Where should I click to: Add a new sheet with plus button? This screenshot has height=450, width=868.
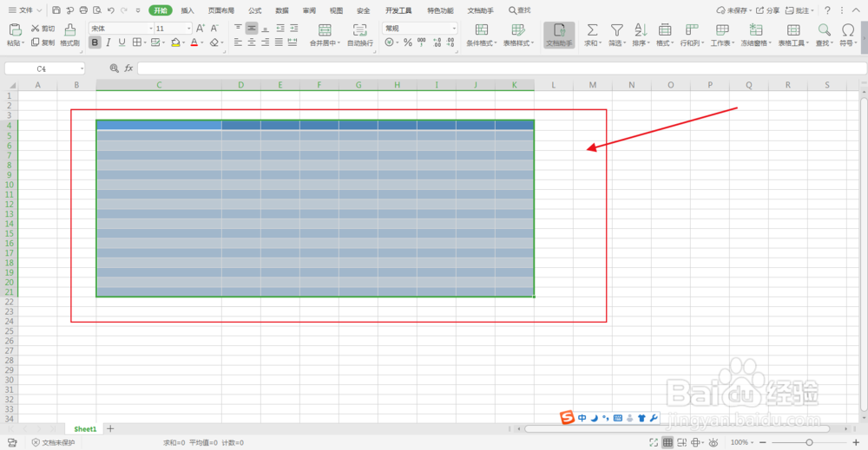(110, 428)
